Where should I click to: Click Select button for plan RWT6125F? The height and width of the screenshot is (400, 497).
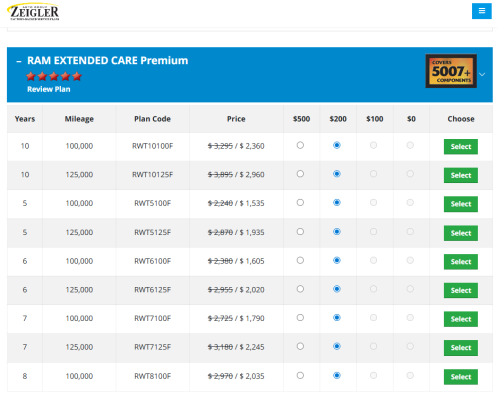(x=461, y=290)
